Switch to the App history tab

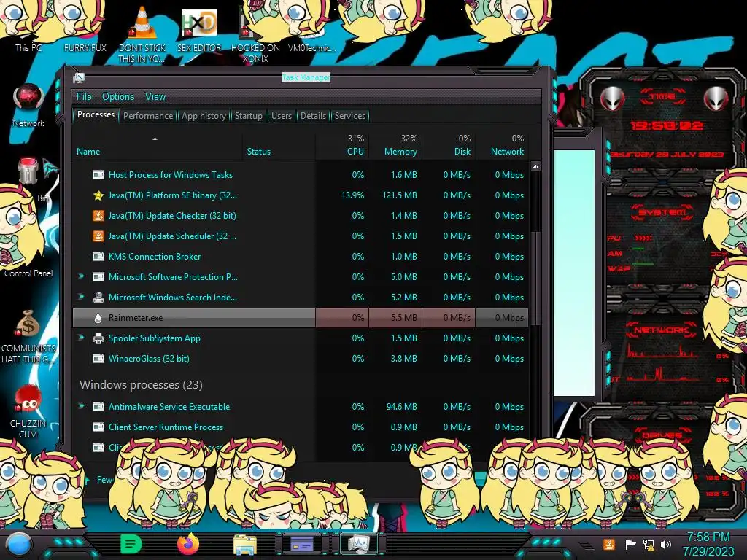[x=204, y=116]
